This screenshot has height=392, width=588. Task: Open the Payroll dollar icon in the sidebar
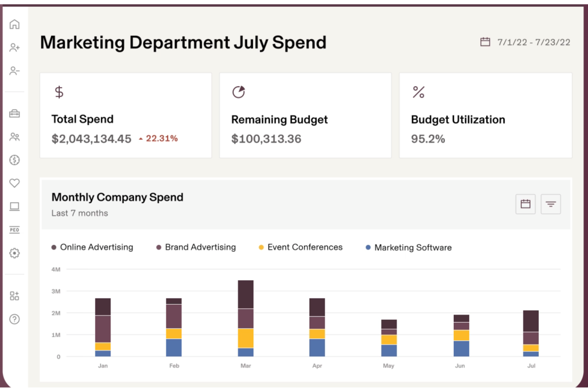click(x=15, y=160)
